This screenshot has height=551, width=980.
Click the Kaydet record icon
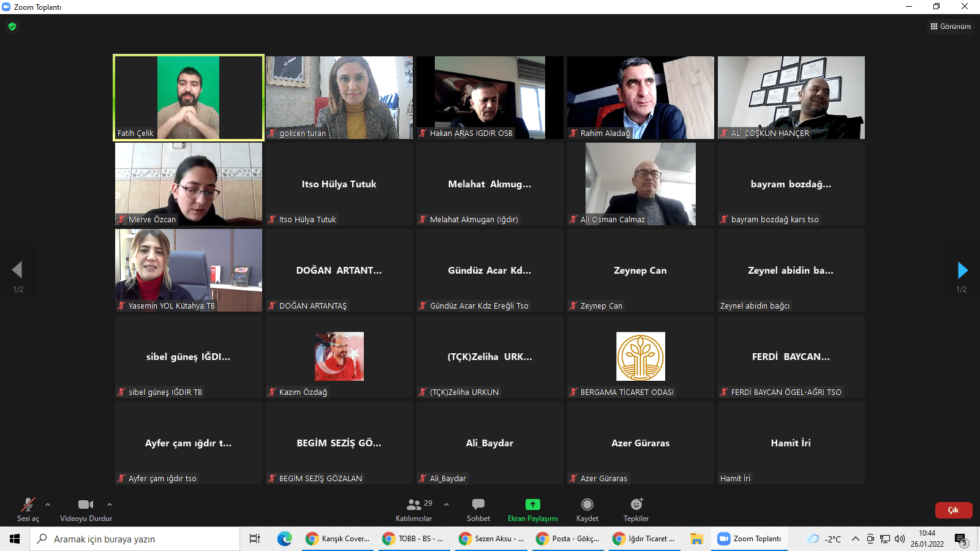click(x=587, y=504)
